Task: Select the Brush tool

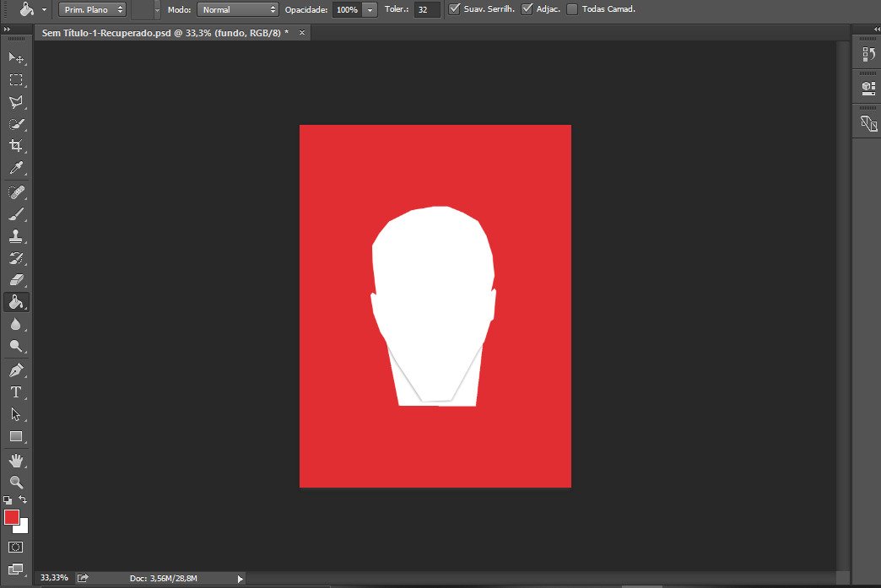Action: click(16, 214)
